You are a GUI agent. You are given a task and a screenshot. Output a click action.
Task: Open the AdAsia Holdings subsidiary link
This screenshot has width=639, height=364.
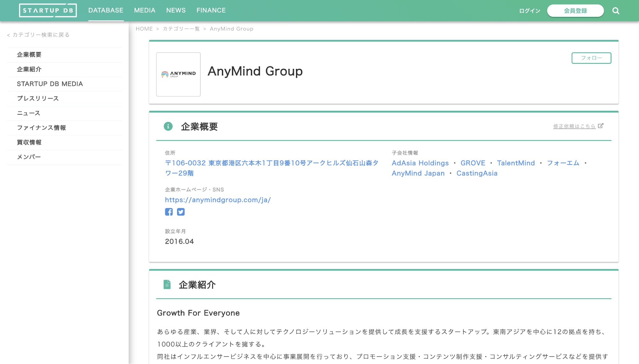point(420,163)
